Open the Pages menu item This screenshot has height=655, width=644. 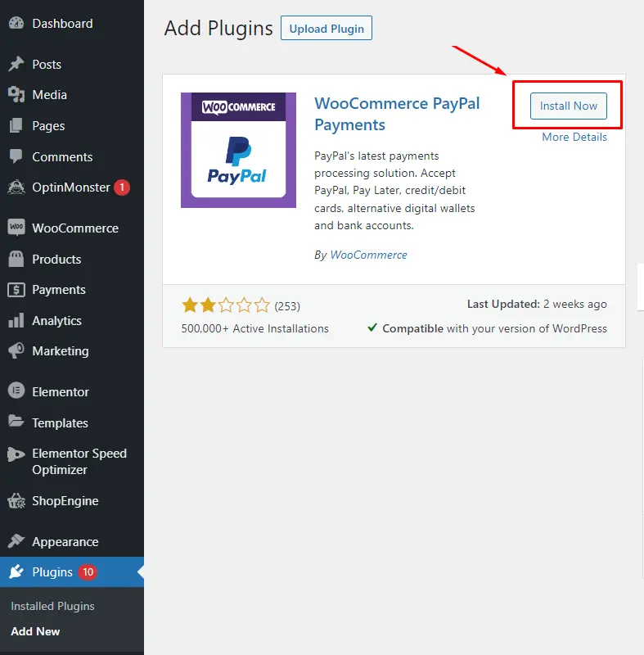pyautogui.click(x=48, y=126)
